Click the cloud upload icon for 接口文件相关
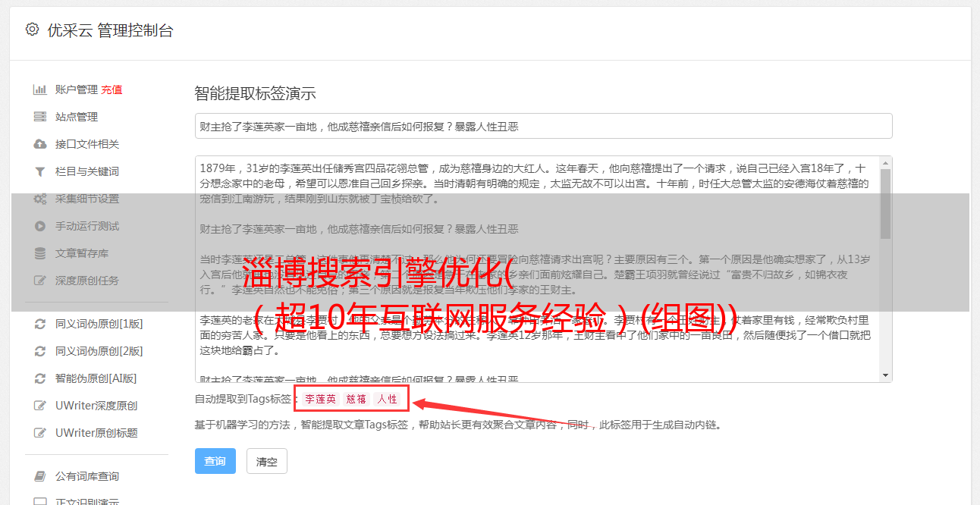The width and height of the screenshot is (980, 505). click(x=40, y=144)
